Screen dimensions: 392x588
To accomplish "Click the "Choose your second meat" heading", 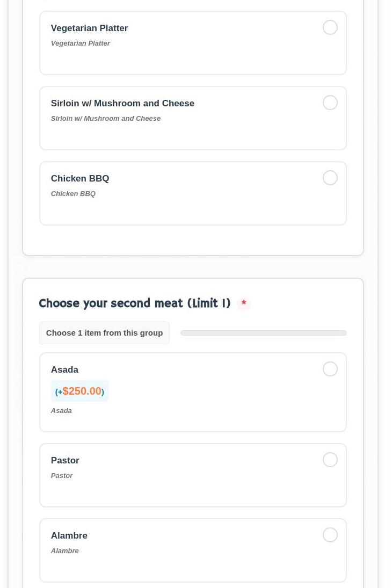I will click(x=134, y=303).
